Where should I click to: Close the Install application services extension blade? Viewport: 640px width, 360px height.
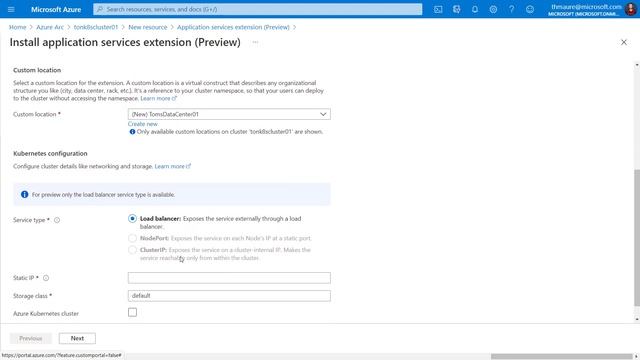point(624,42)
